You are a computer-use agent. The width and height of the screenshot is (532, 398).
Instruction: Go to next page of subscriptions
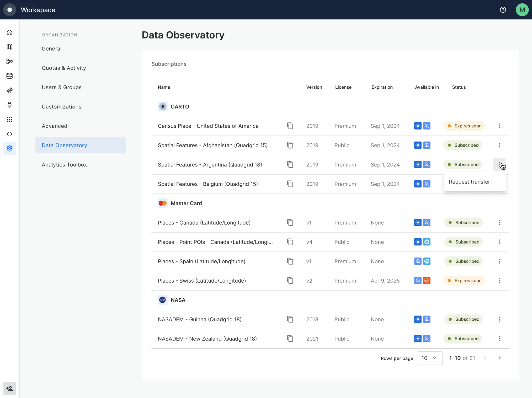[x=499, y=358]
